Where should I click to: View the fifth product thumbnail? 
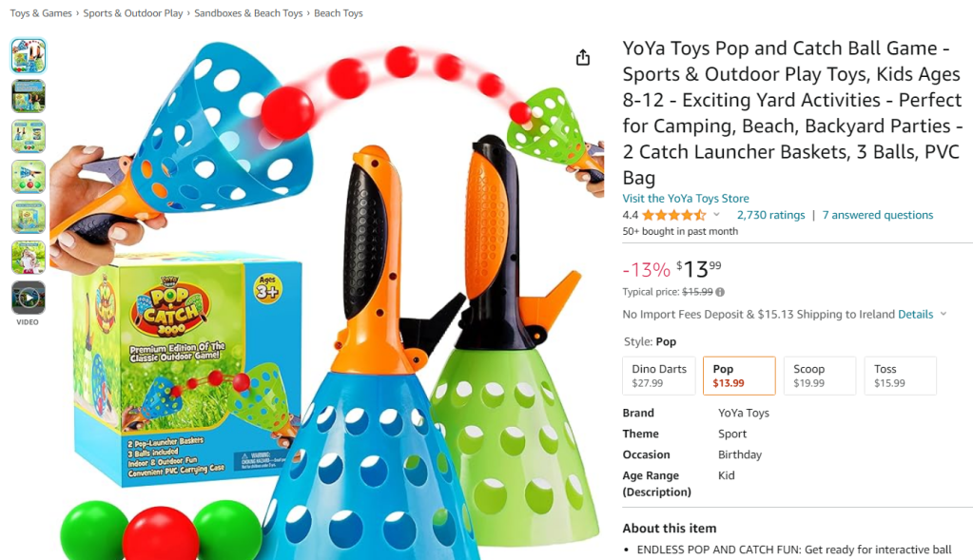click(x=29, y=217)
